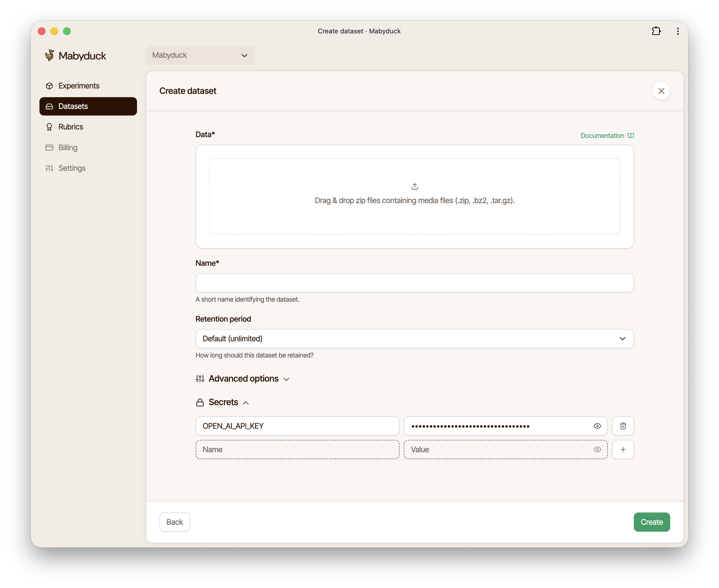Open the three-dot overflow menu
The height and width of the screenshot is (588, 719).
tap(678, 31)
